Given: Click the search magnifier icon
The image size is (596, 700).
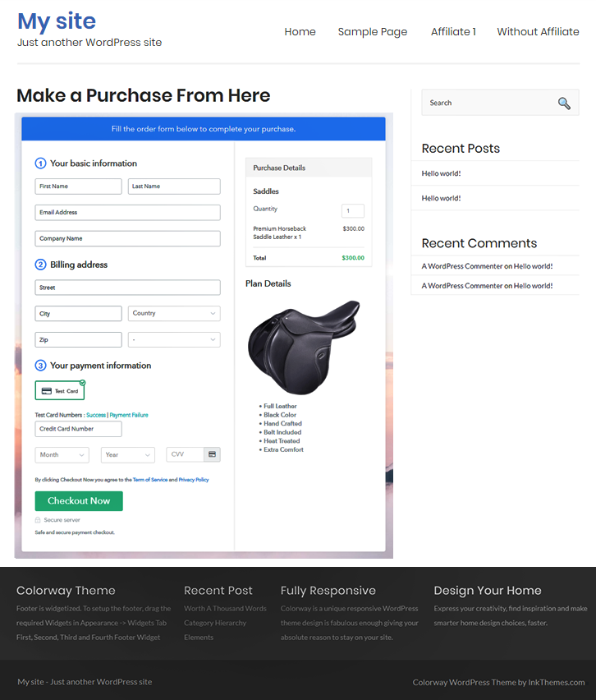Looking at the screenshot, I should click(x=564, y=104).
